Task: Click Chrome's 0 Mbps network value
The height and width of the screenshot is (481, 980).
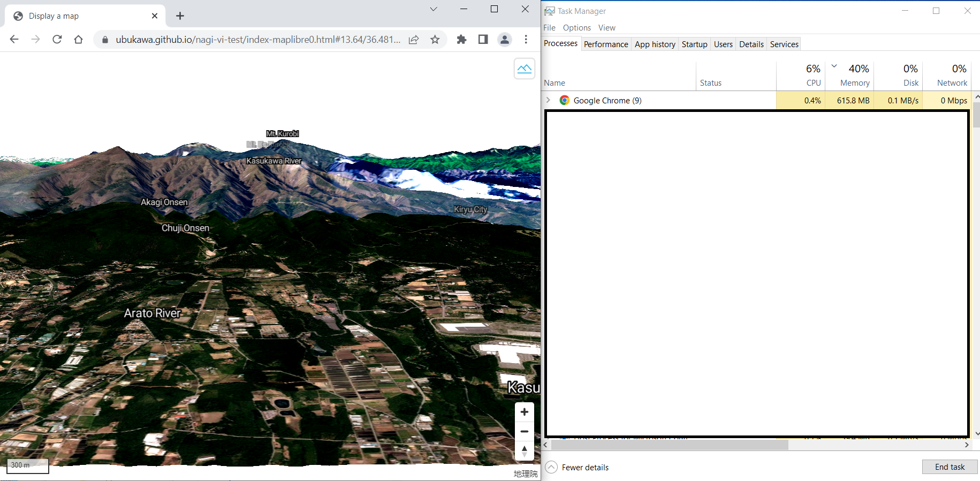Action: (954, 100)
